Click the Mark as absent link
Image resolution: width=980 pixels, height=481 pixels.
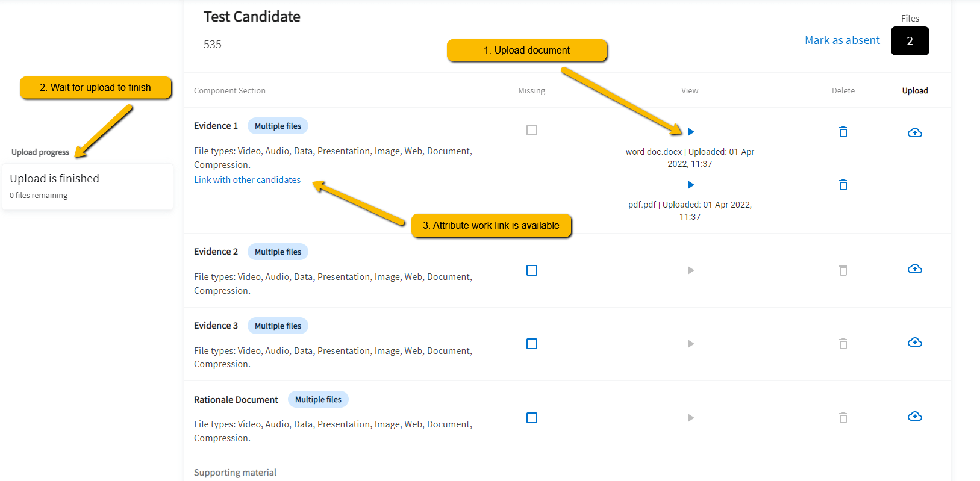(x=842, y=40)
